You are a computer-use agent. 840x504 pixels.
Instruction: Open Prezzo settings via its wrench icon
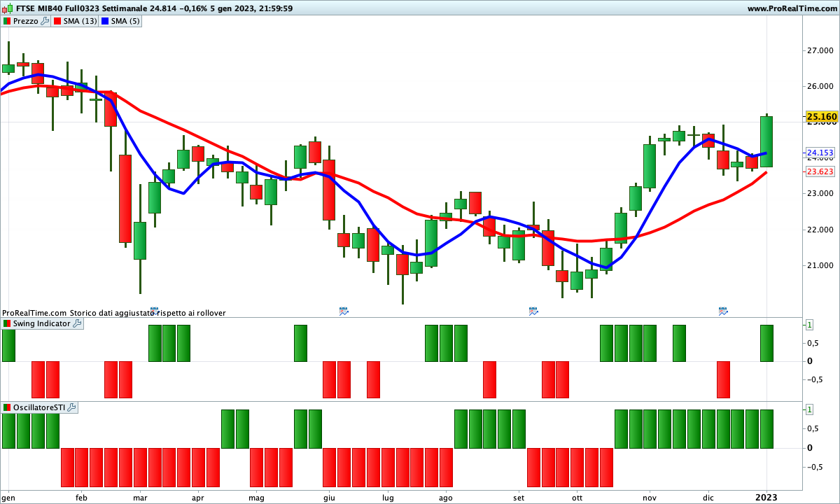[45, 21]
